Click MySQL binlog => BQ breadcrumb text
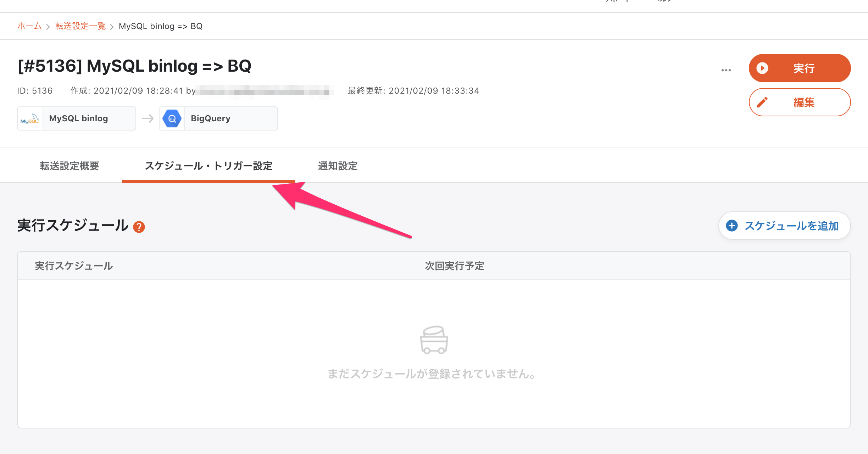 [161, 26]
